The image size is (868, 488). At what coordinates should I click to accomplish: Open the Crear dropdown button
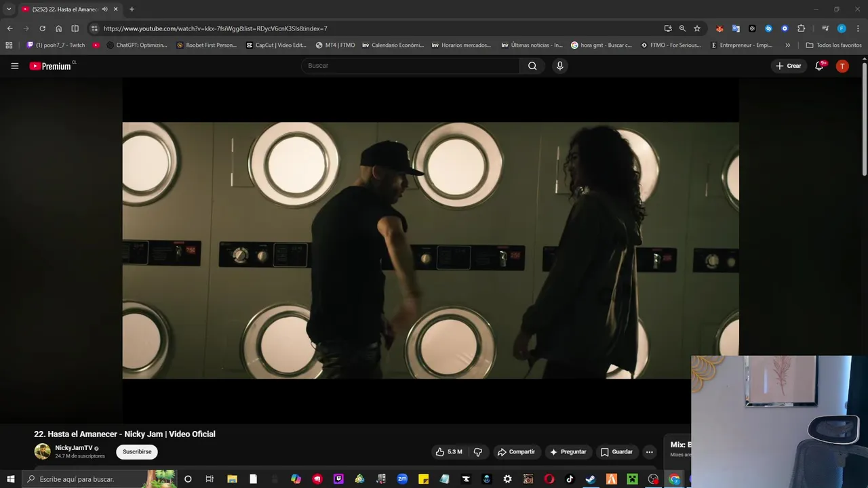pos(789,66)
